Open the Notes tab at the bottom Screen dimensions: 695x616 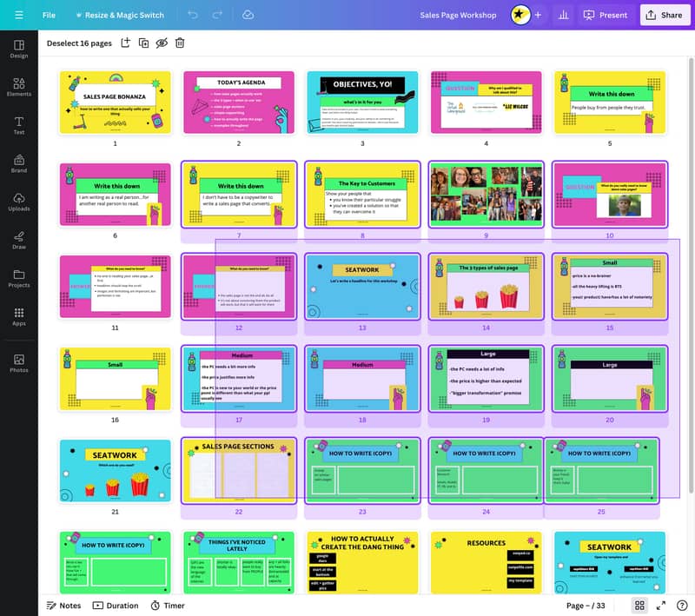click(63, 606)
